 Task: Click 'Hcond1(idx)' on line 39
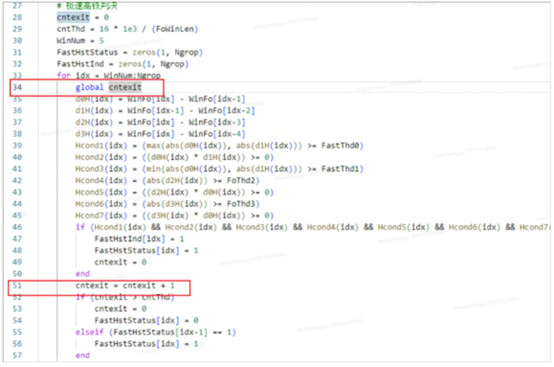101,146
